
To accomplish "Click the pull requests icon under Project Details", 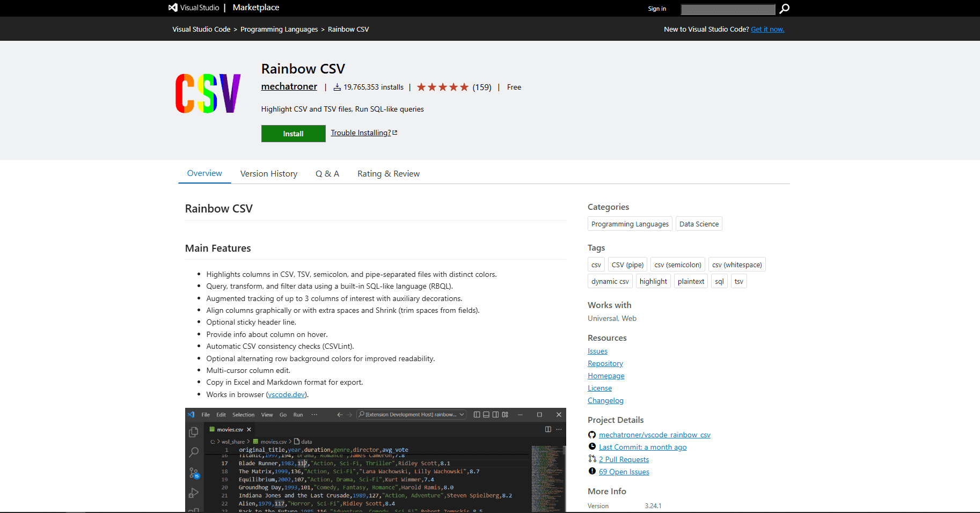I will click(592, 459).
